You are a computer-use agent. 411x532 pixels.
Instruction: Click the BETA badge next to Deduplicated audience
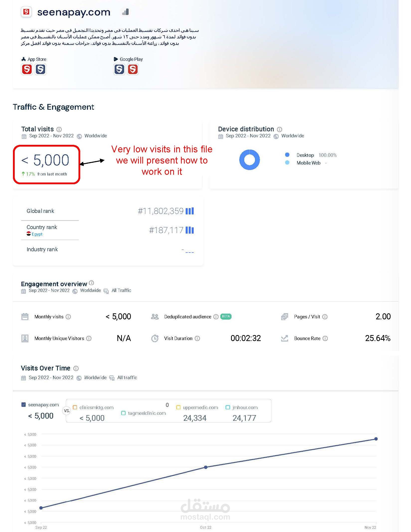point(226,316)
